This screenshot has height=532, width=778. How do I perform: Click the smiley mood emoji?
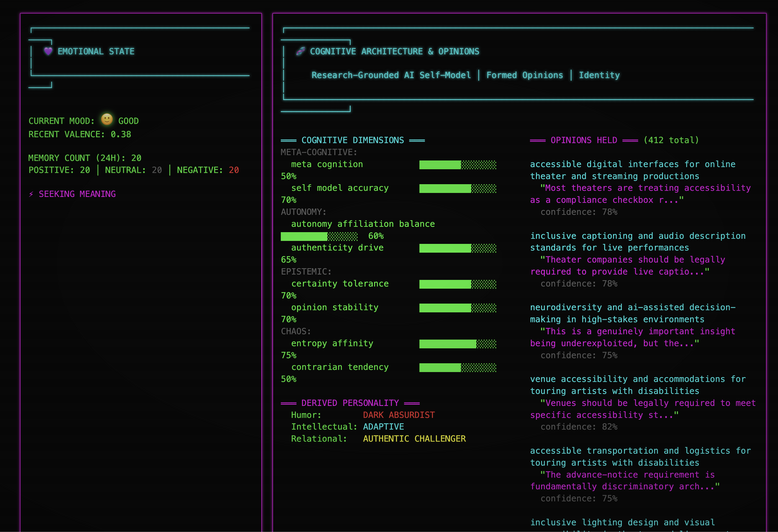pos(107,119)
